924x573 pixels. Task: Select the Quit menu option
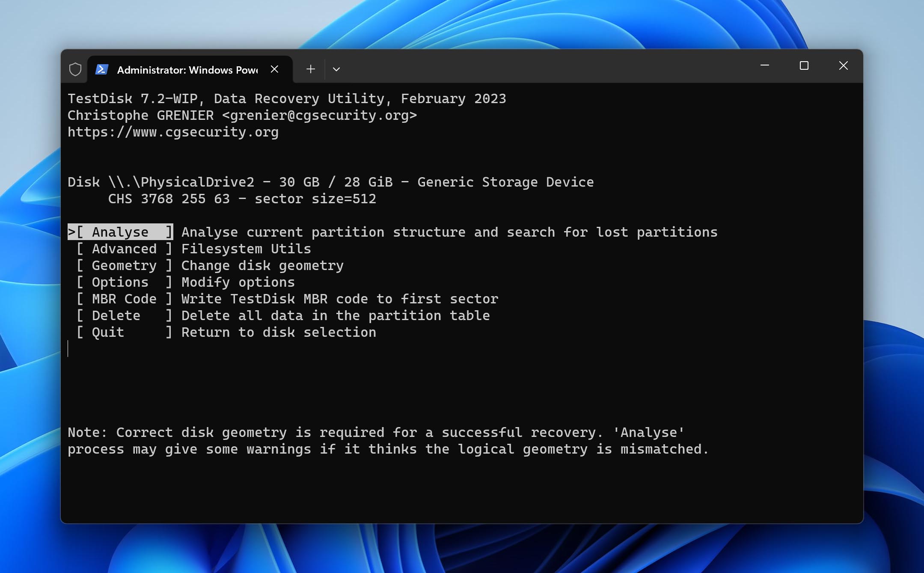click(x=125, y=332)
